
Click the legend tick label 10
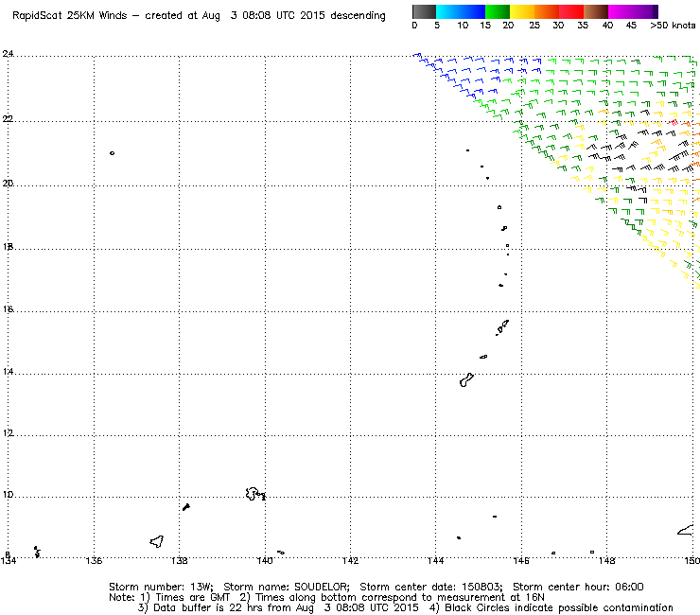click(x=463, y=26)
